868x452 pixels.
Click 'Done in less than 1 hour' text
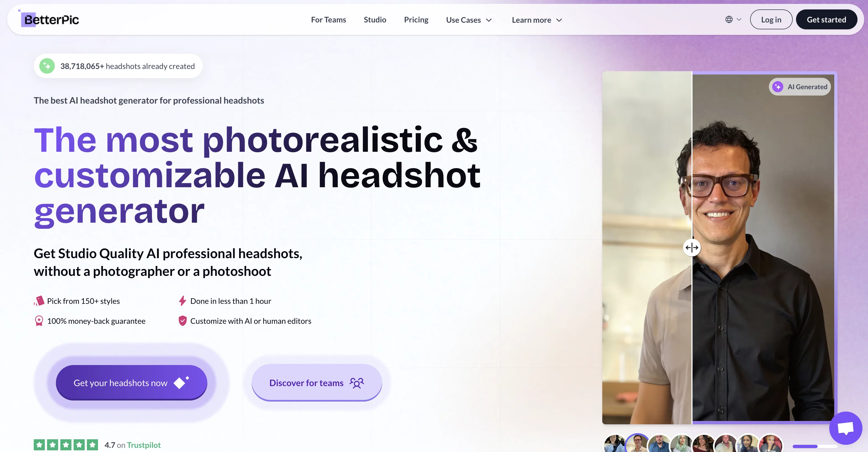point(231,301)
